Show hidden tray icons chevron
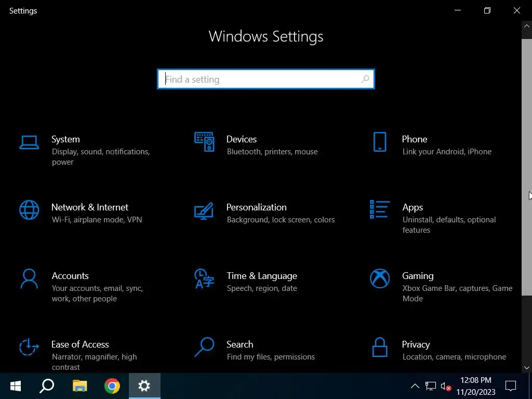Viewport: 532px width, 399px height. coord(415,386)
